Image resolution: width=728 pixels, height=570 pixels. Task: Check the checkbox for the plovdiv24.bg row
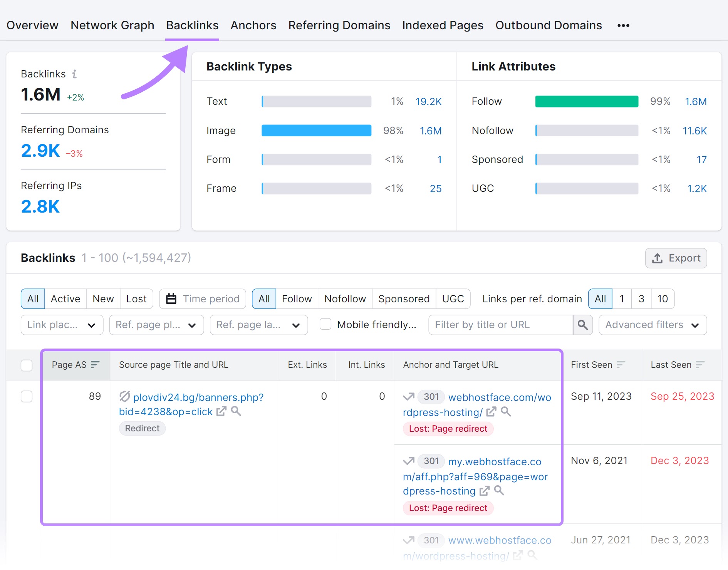pos(27,397)
